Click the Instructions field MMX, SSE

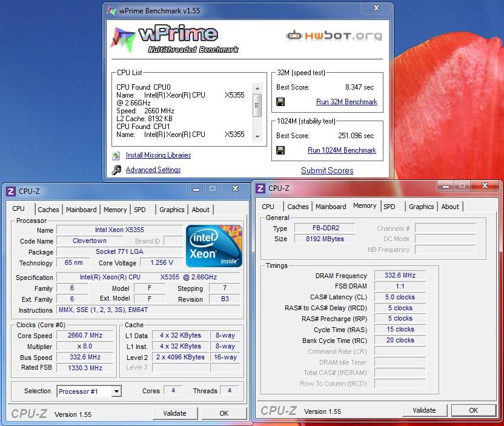pos(148,310)
